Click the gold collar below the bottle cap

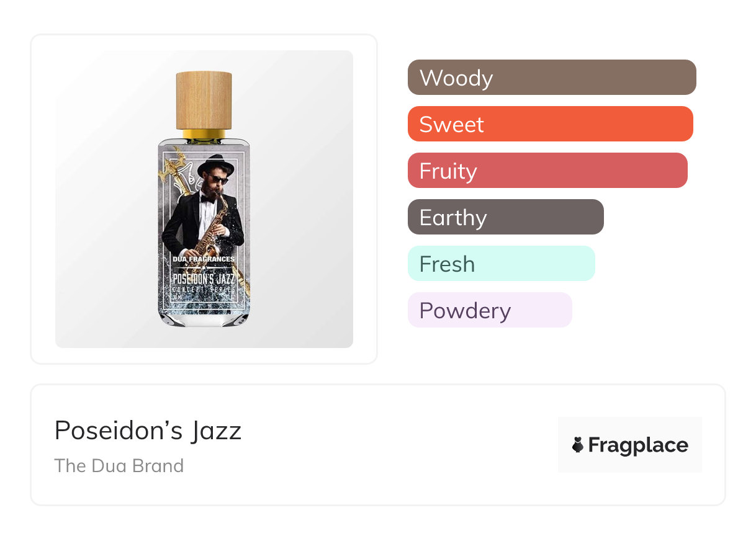[x=204, y=133]
